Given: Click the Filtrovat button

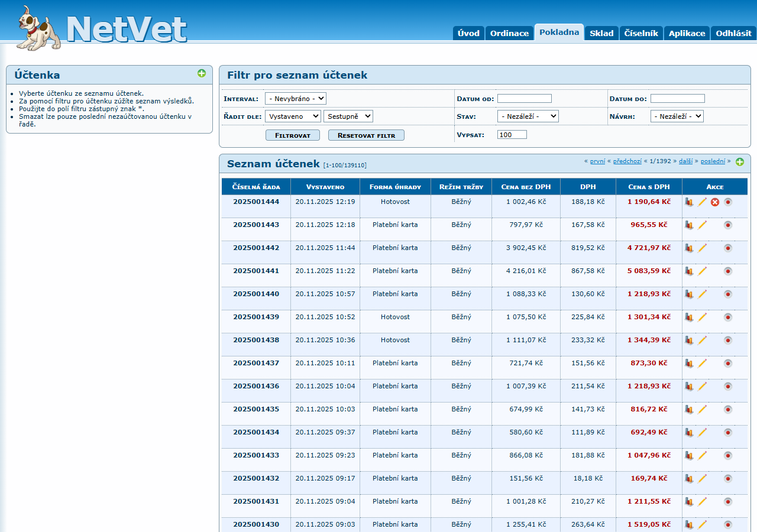Looking at the screenshot, I should 293,135.
